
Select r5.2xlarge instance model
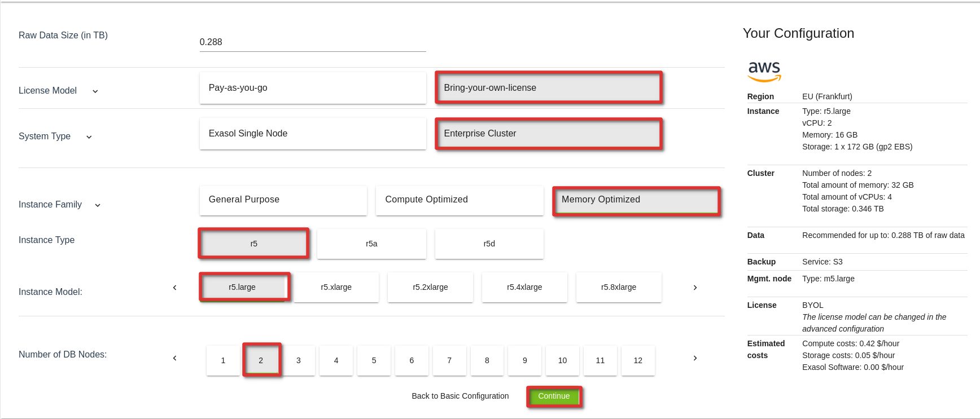click(430, 287)
